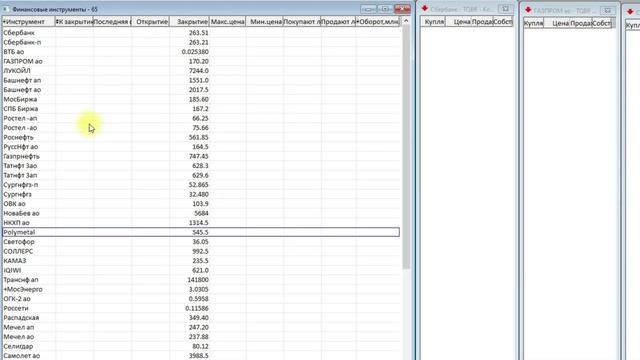Select the Сбербанк-п row
The height and width of the screenshot is (360, 640).
tap(201, 42)
